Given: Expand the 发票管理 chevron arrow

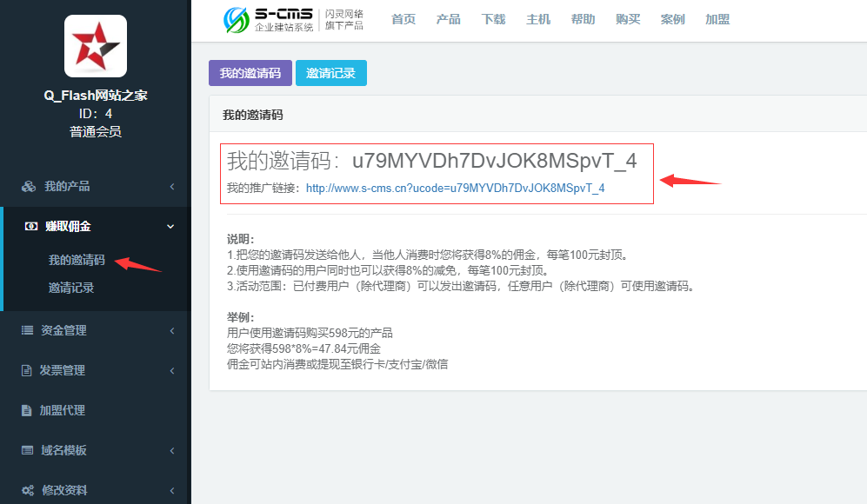Looking at the screenshot, I should (x=171, y=370).
